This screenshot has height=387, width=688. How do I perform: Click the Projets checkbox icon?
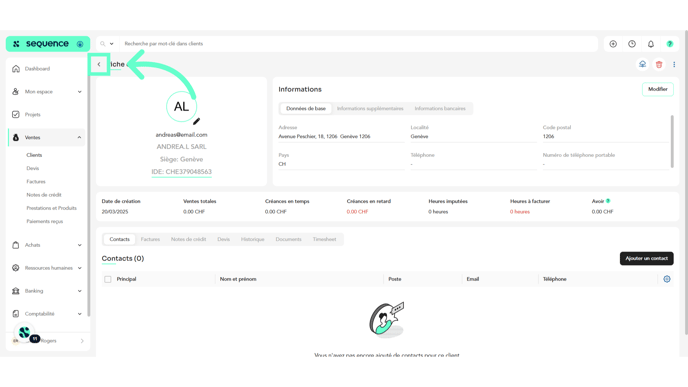point(16,115)
